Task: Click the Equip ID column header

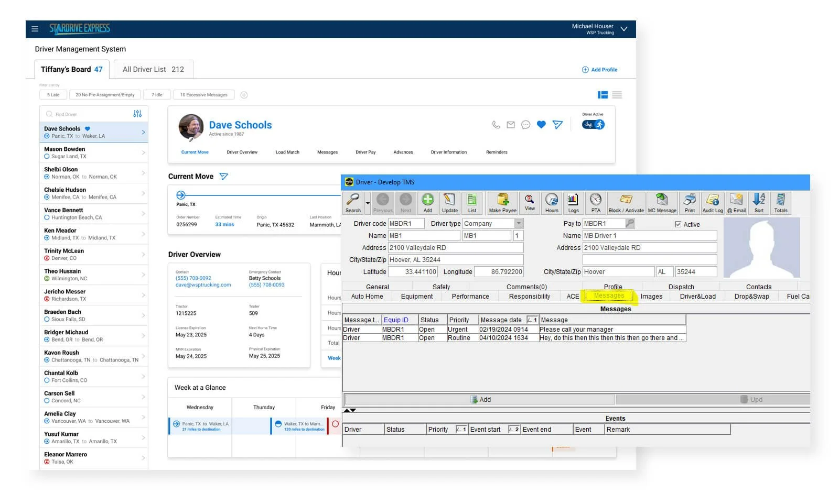Action: [400, 320]
